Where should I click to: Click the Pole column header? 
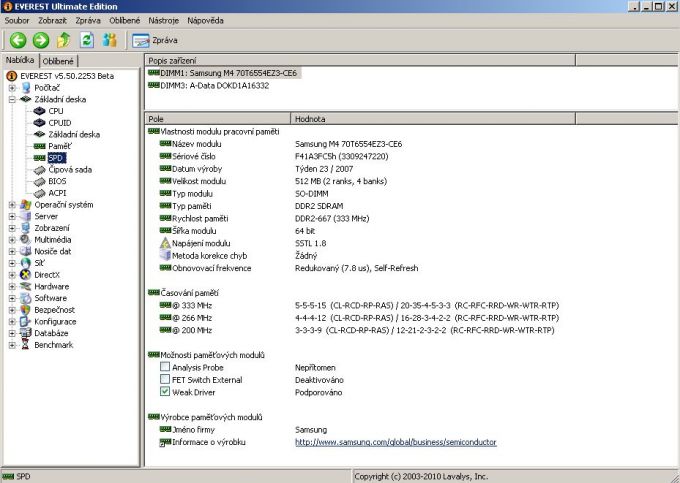217,118
